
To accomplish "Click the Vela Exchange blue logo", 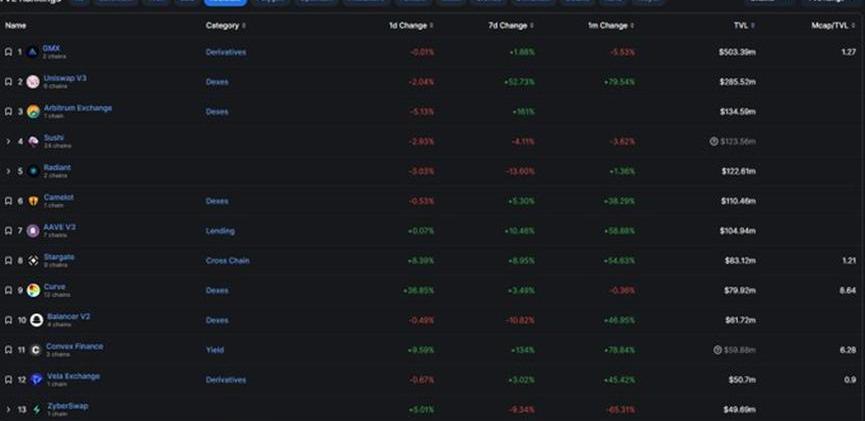I will click(36, 380).
